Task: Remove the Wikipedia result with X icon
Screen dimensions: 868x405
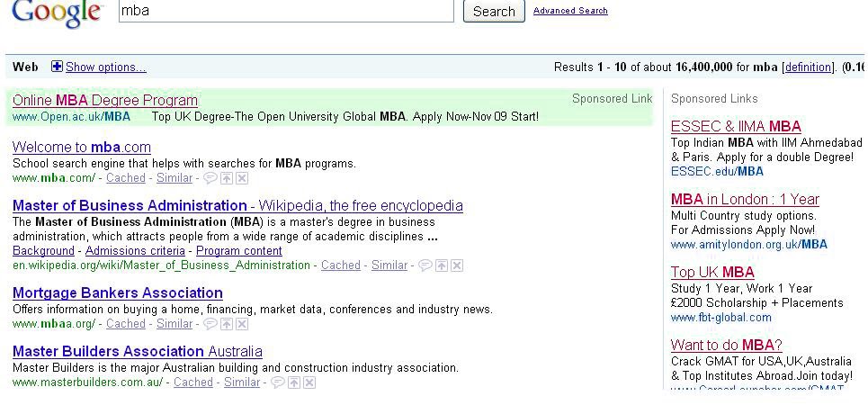Action: pos(457,265)
